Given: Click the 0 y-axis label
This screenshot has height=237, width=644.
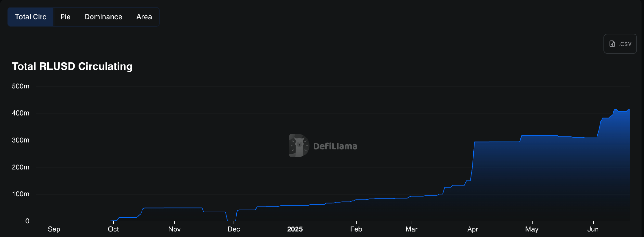Looking at the screenshot, I should click(27, 221).
